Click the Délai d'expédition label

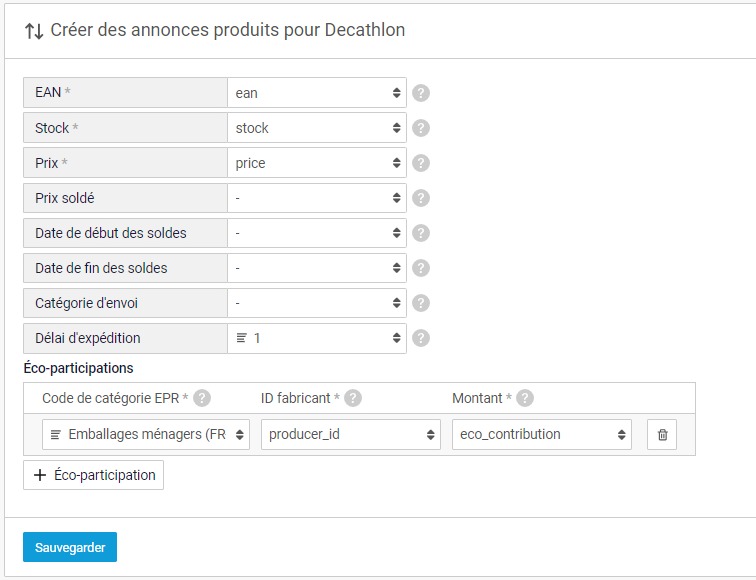[x=88, y=338]
